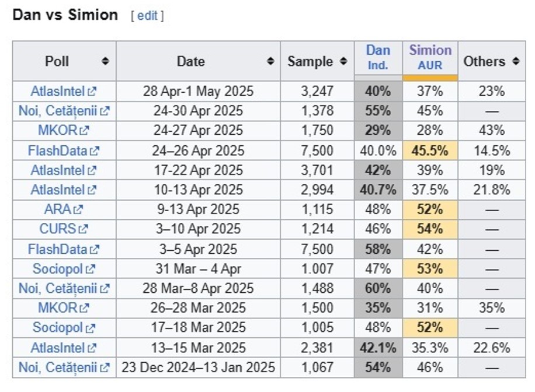Open Noi, Cetățenii poll from 24-30 Apr 2025
The image size is (535, 392).
[x=57, y=111]
